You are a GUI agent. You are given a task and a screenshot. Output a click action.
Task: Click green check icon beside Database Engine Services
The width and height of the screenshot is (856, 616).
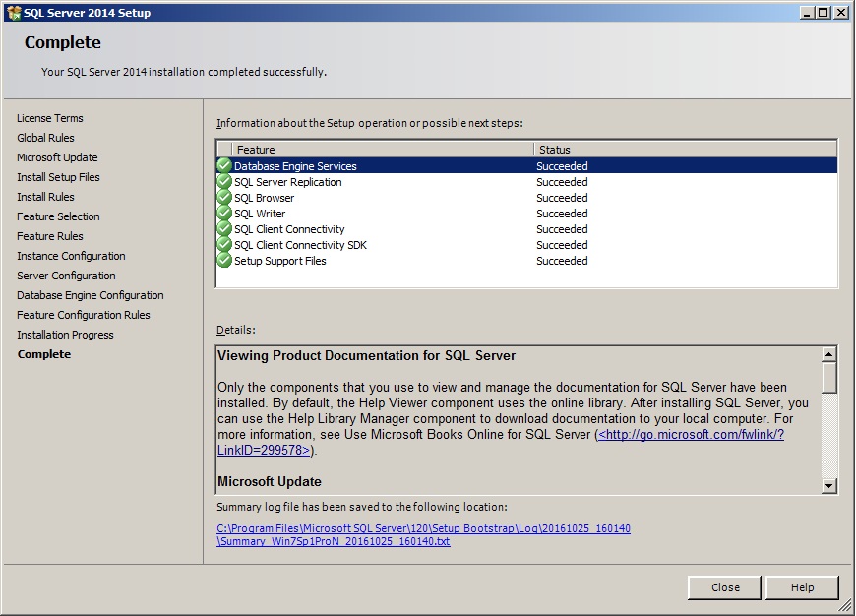coord(224,165)
